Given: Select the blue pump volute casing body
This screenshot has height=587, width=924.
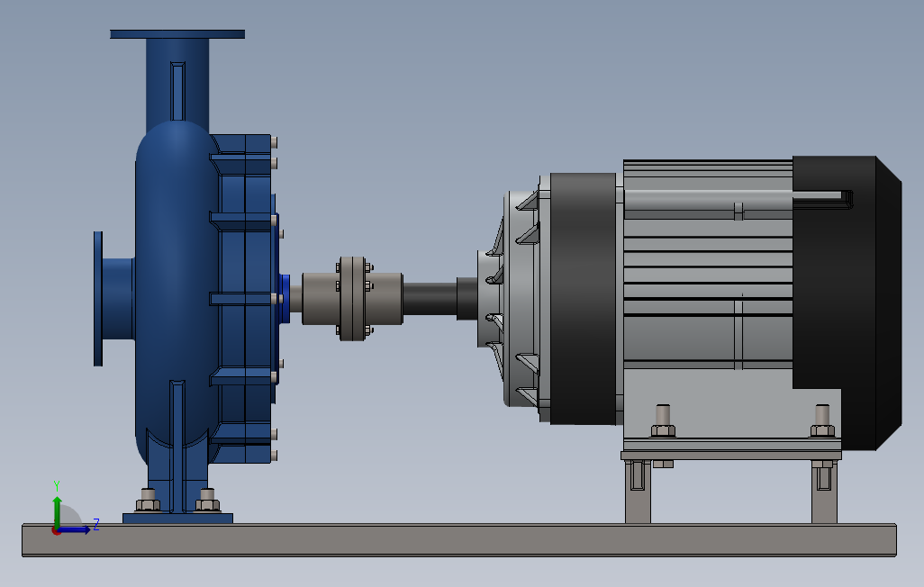Looking at the screenshot, I should (177, 294).
